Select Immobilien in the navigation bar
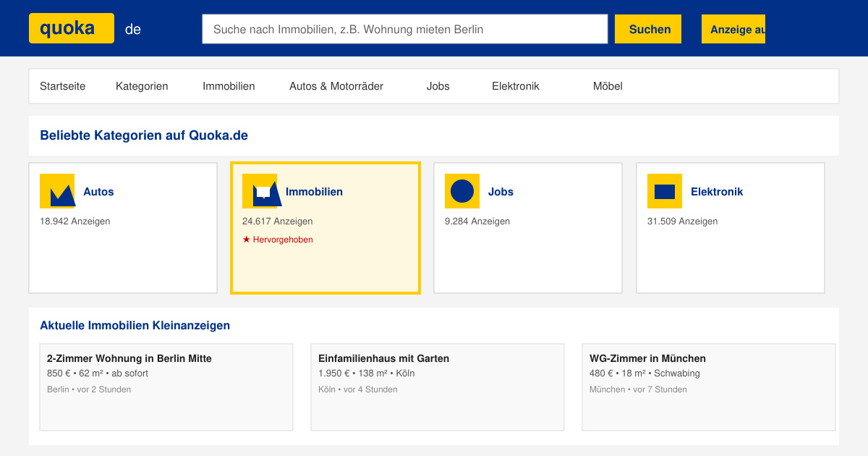The height and width of the screenshot is (456, 868). point(229,86)
